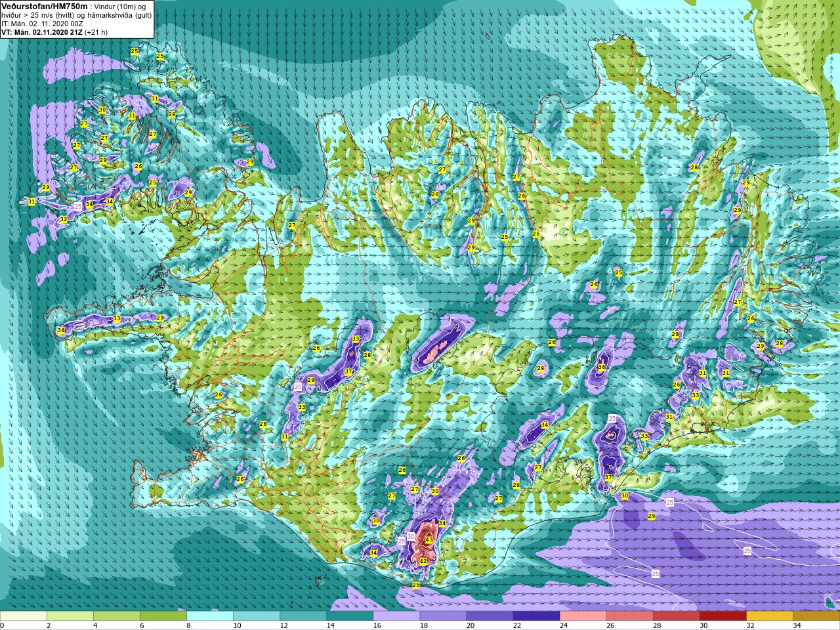Click the 12–14 m/s teal legend swatch

(x=303, y=616)
